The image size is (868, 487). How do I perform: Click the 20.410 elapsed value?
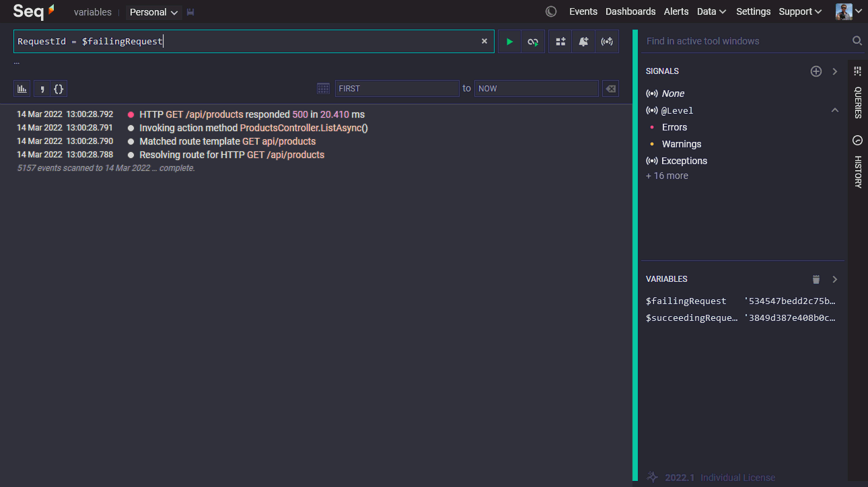(x=334, y=114)
